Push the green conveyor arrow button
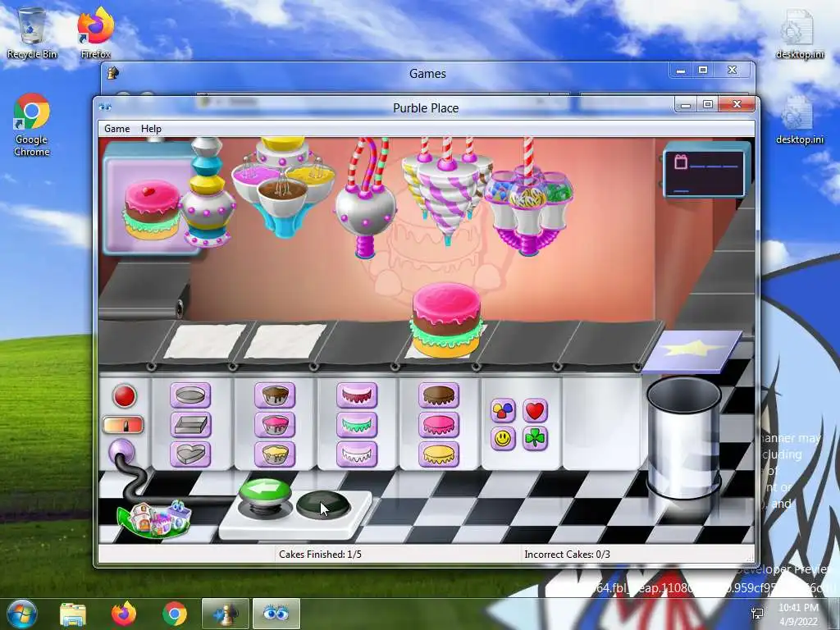 (x=265, y=492)
